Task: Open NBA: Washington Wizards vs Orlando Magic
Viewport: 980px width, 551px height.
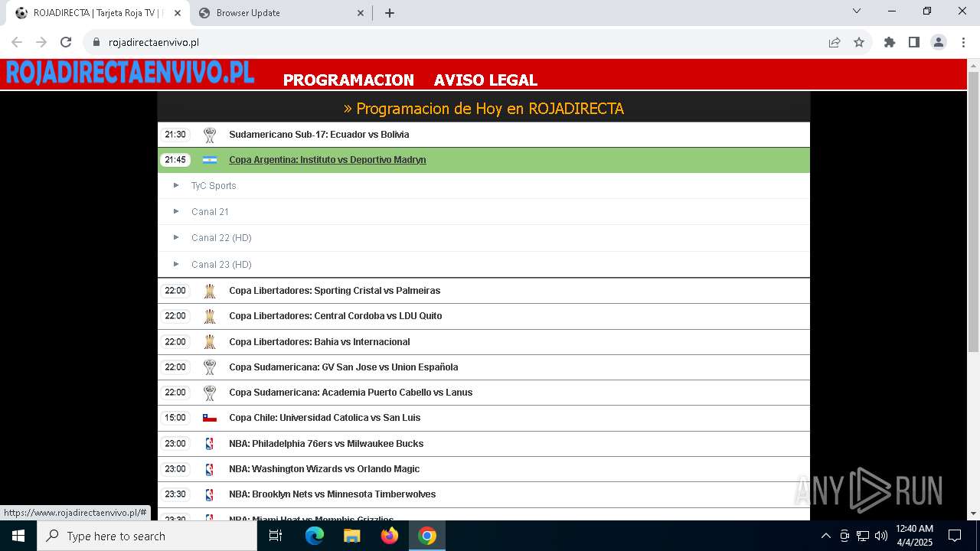Action: coord(324,469)
